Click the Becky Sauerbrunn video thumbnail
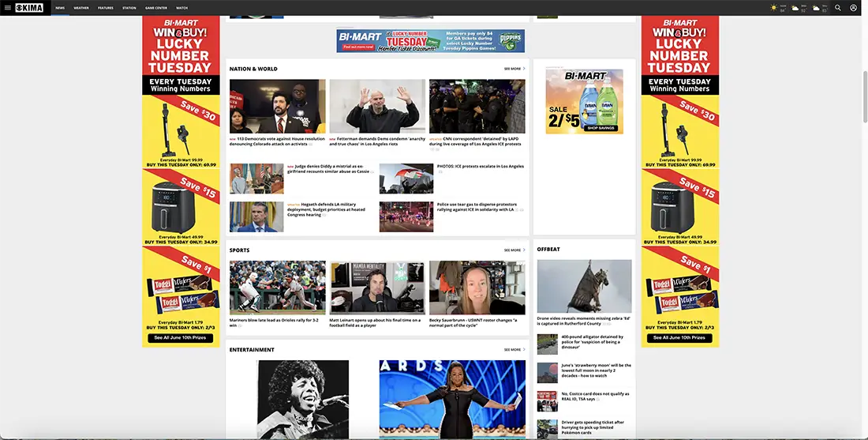The height and width of the screenshot is (440, 868). click(477, 288)
